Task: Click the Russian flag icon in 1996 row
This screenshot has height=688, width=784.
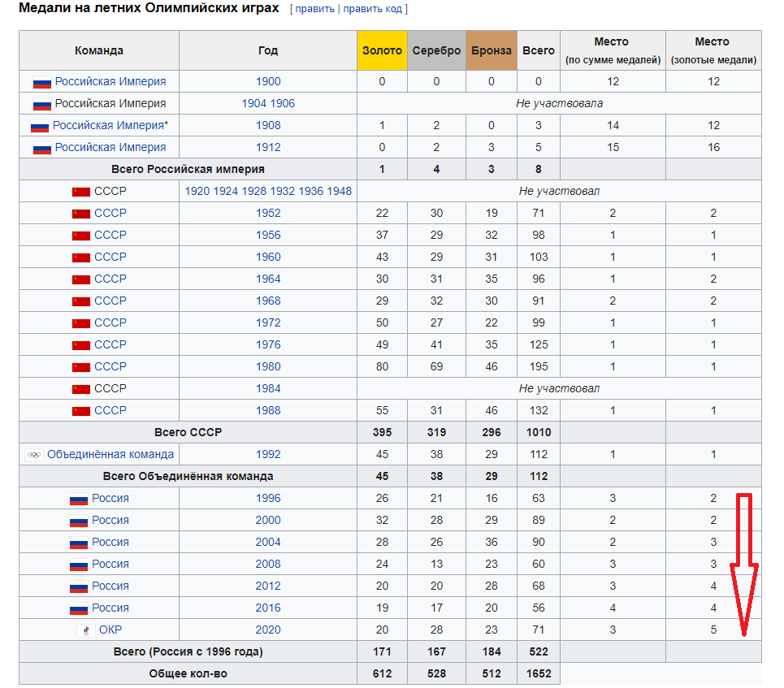Action: 79,499
